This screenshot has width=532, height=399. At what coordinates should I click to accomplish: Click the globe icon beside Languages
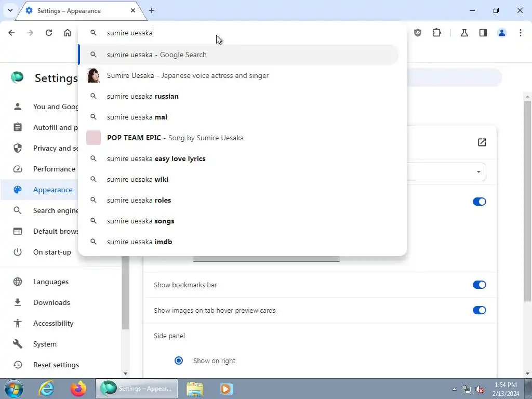pos(18,282)
